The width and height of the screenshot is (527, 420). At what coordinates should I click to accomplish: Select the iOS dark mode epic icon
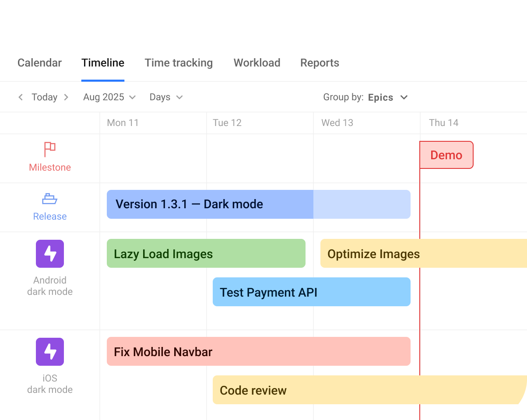(x=49, y=352)
